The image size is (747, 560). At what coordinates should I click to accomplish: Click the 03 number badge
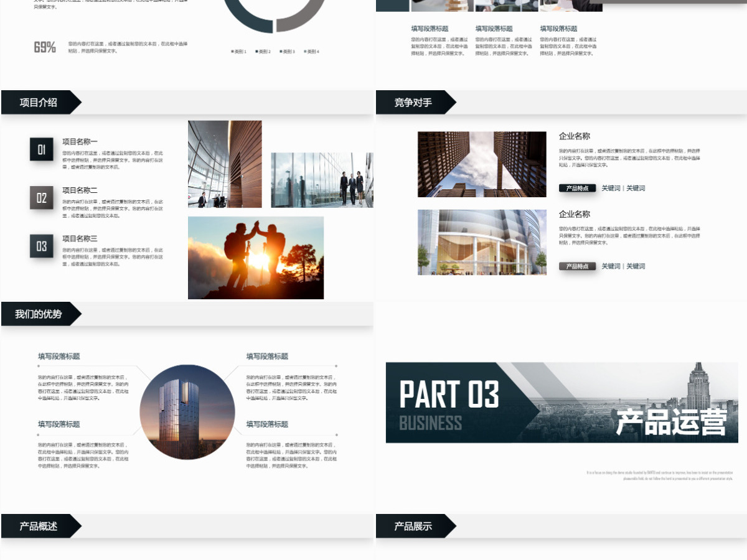pyautogui.click(x=42, y=246)
